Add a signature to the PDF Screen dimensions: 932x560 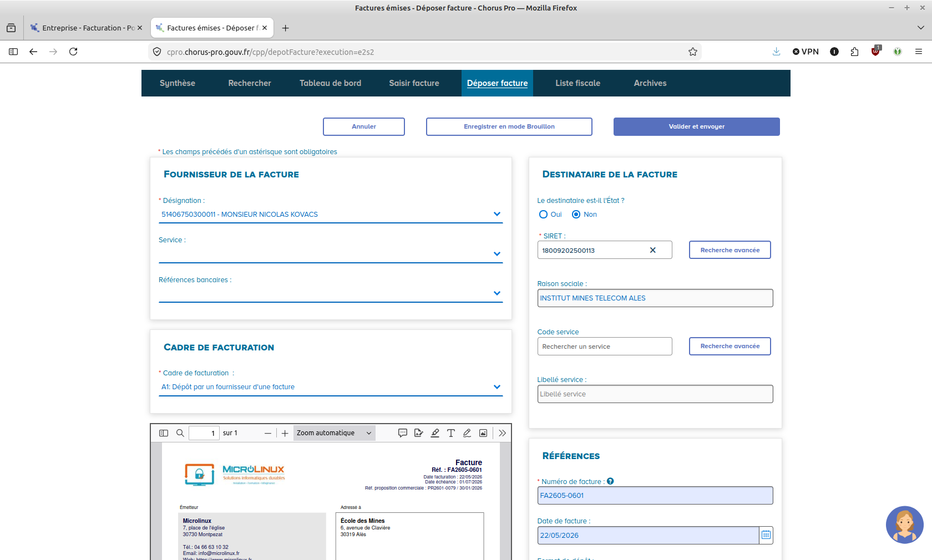pos(419,433)
